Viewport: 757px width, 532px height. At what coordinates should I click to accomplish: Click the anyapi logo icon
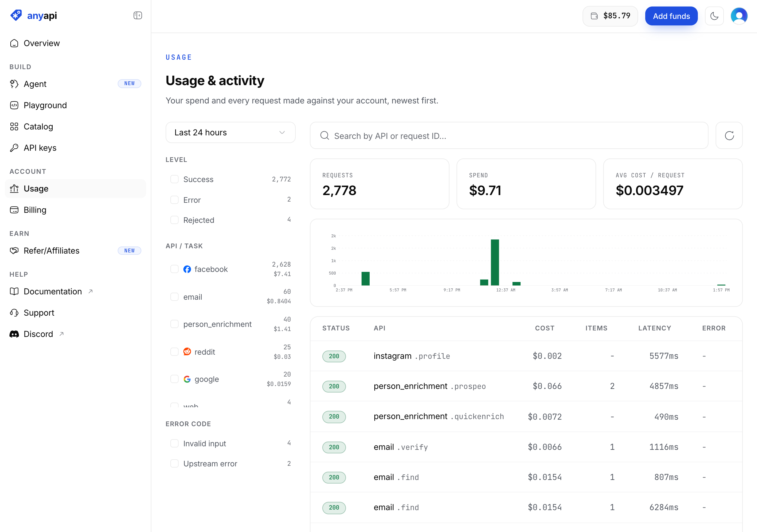pyautogui.click(x=16, y=15)
